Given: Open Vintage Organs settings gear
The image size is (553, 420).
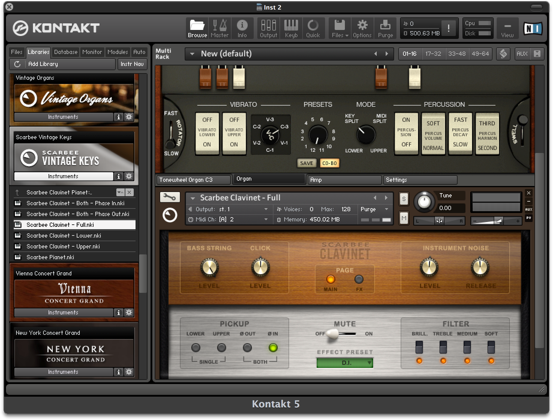Looking at the screenshot, I should pos(129,117).
